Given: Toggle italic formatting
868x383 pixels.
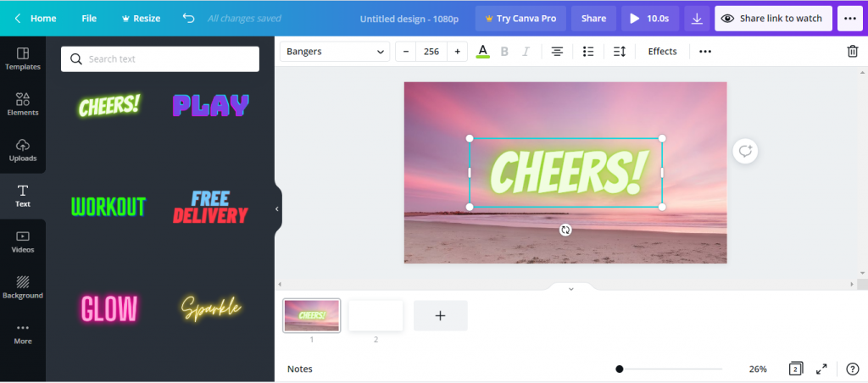Looking at the screenshot, I should pyautogui.click(x=526, y=52).
